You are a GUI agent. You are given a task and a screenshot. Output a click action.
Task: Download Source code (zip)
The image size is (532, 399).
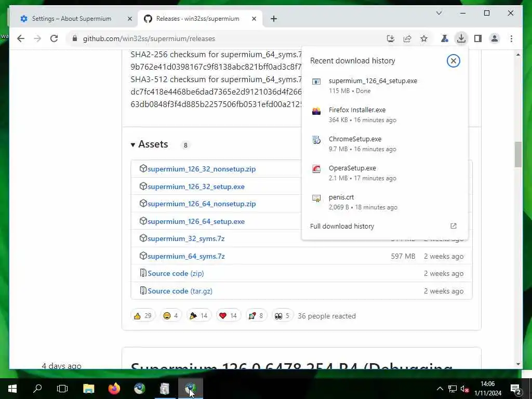pos(176,274)
